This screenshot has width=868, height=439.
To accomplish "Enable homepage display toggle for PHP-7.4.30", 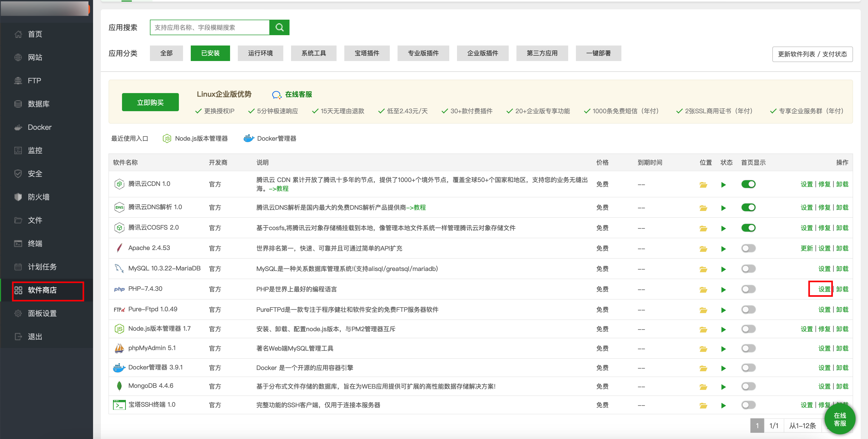I will pyautogui.click(x=748, y=289).
